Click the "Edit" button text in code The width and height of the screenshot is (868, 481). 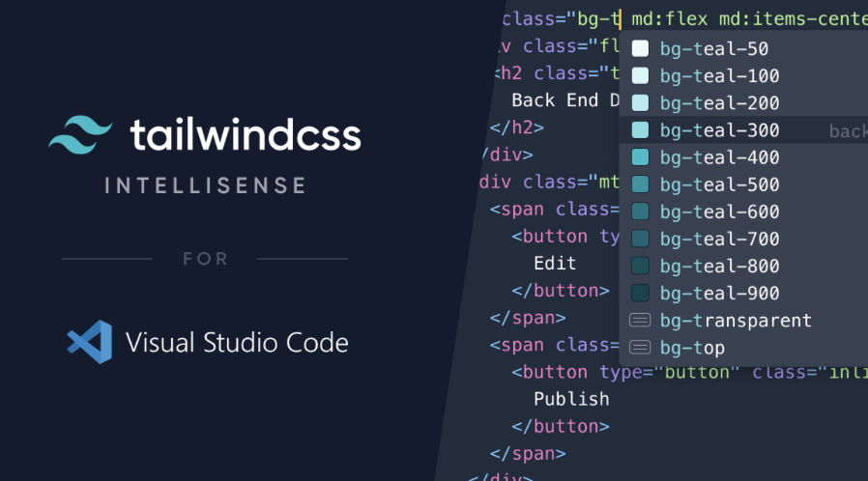pyautogui.click(x=555, y=263)
